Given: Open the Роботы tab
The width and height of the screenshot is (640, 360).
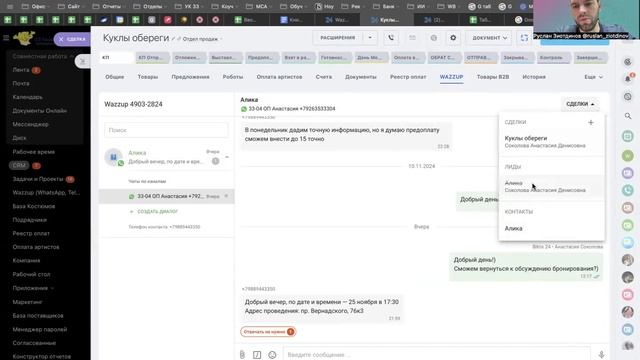Looking at the screenshot, I should (x=233, y=77).
